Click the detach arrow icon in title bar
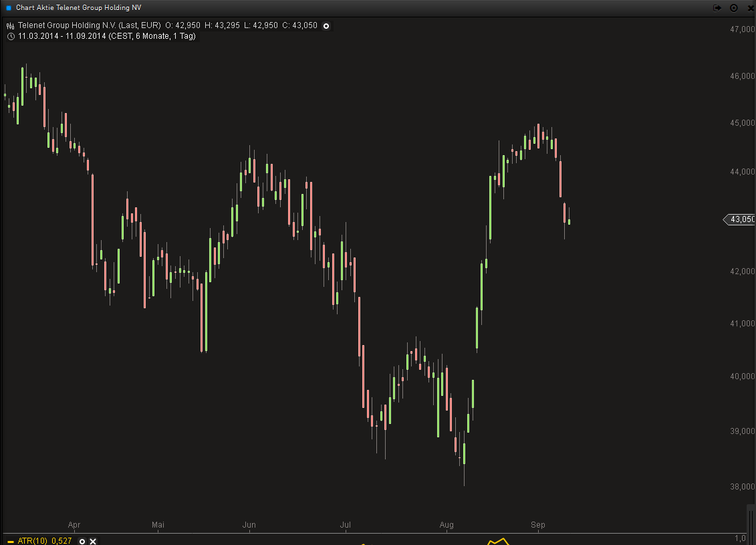 click(x=717, y=7)
